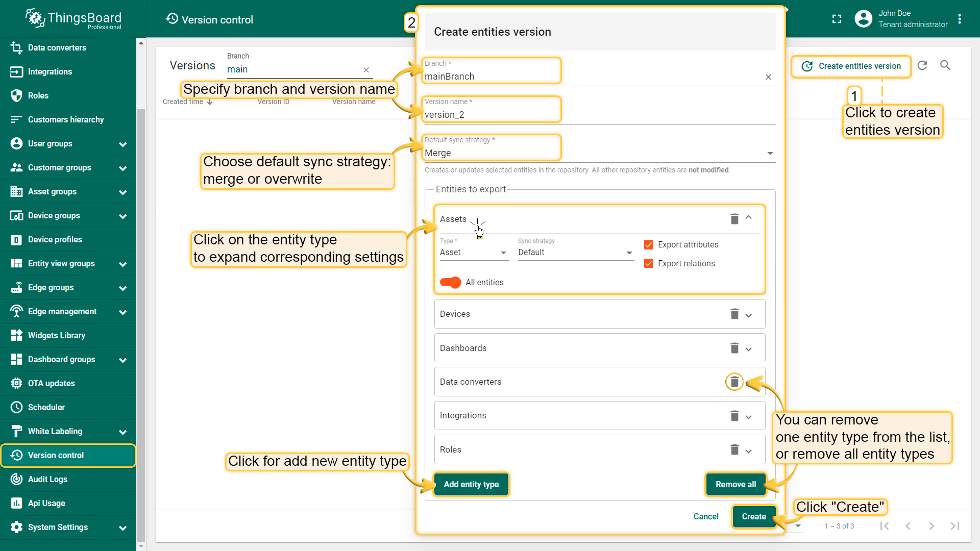This screenshot has height=551, width=980.
Task: Open the Assets Sync strategy Default dropdown
Action: [x=576, y=253]
